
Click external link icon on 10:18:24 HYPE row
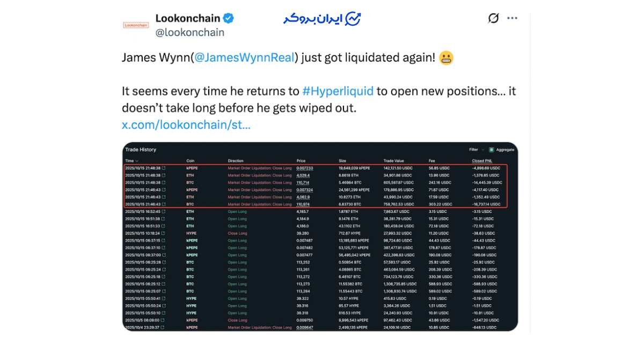tap(164, 233)
